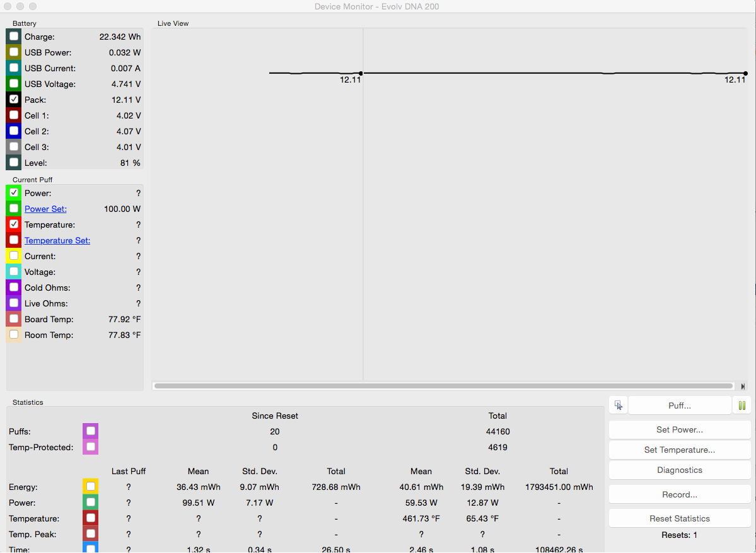Click the Set Temperature... button
The height and width of the screenshot is (553, 756).
point(680,450)
